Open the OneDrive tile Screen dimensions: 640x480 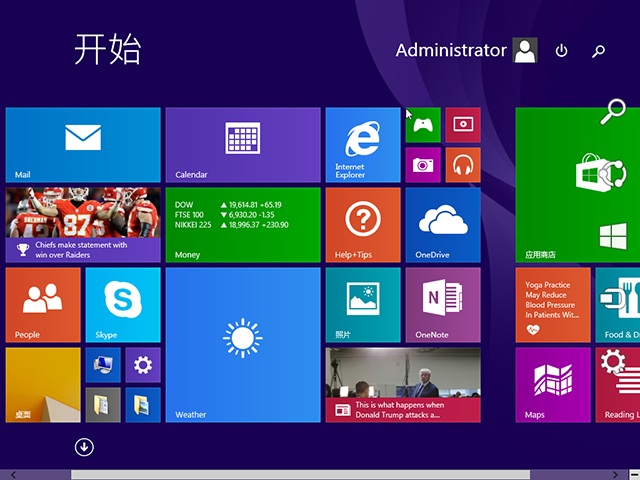point(442,225)
